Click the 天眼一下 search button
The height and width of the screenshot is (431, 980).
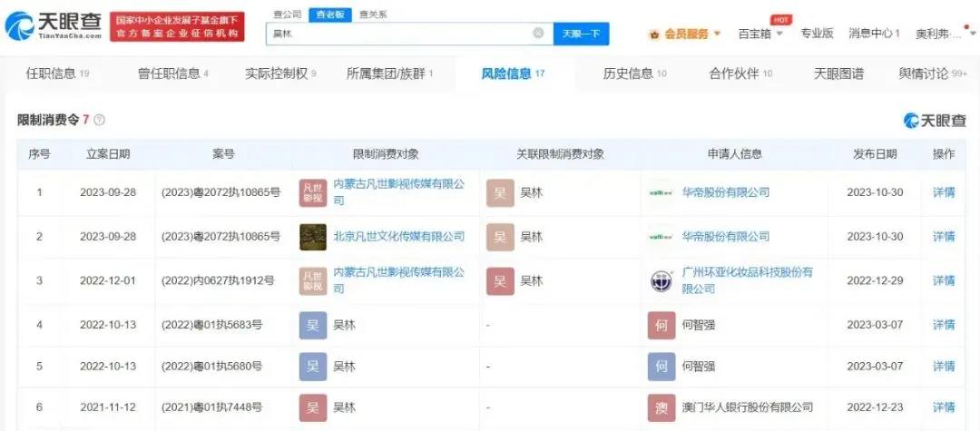(x=581, y=34)
